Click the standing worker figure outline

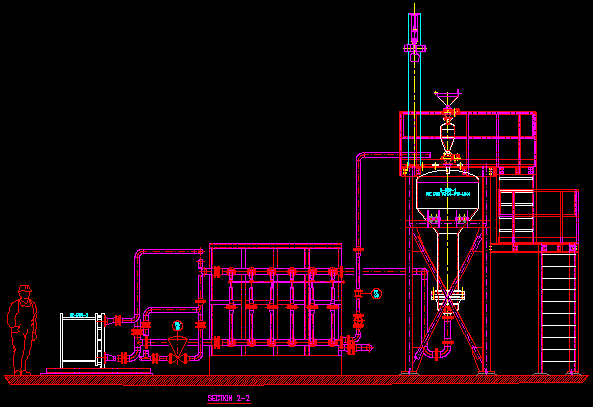pyautogui.click(x=22, y=330)
